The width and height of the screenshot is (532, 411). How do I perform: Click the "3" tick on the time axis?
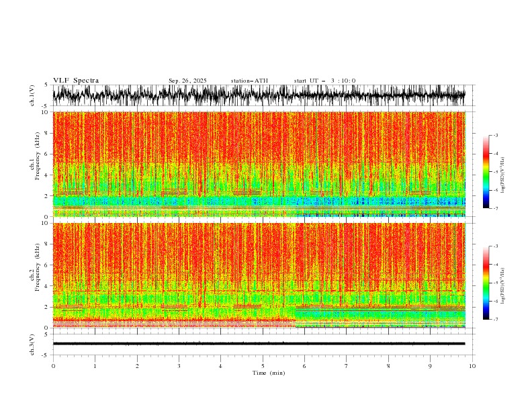pyautogui.click(x=179, y=366)
